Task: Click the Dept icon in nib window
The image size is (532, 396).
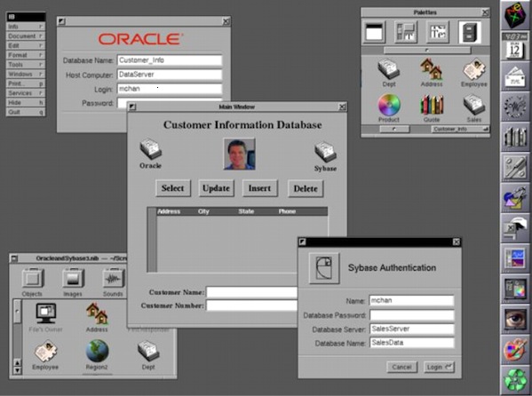Action: 148,352
